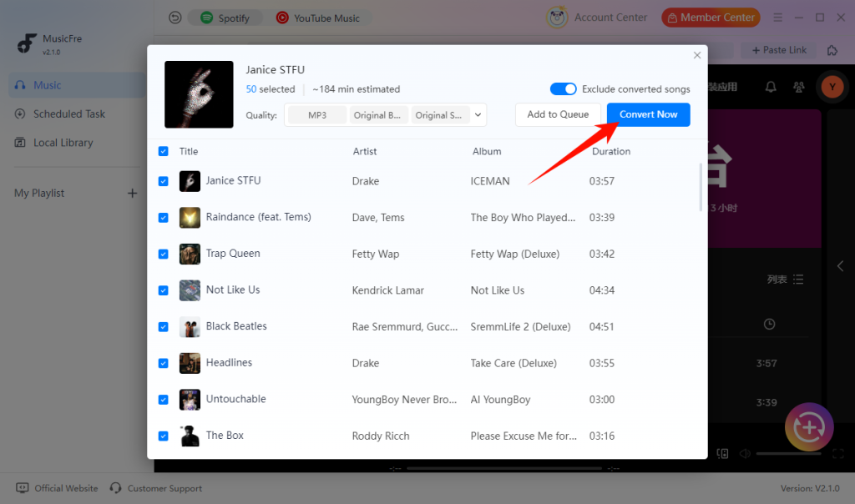Click the fullscreen icon in the player
This screenshot has height=504, width=855.
838,453
